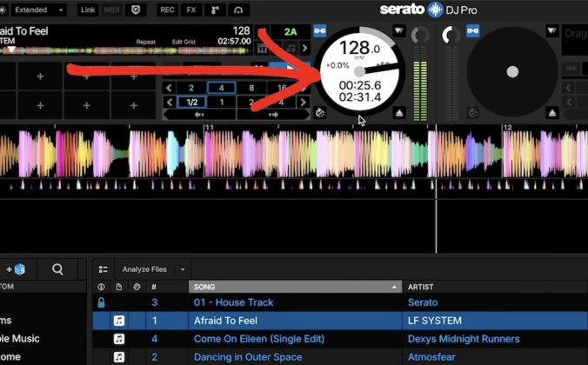Viewport: 588px width, 365px height.
Task: Open the library search magnifier
Action: [57, 269]
